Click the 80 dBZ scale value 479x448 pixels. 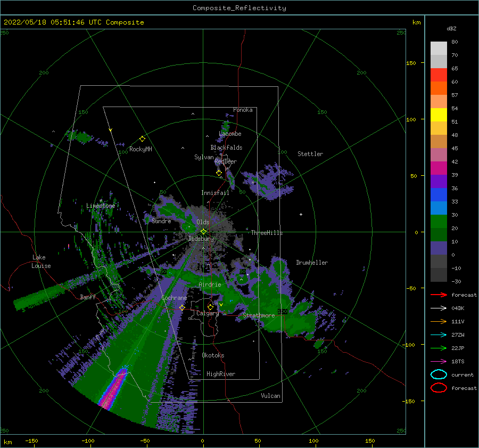[x=455, y=42]
